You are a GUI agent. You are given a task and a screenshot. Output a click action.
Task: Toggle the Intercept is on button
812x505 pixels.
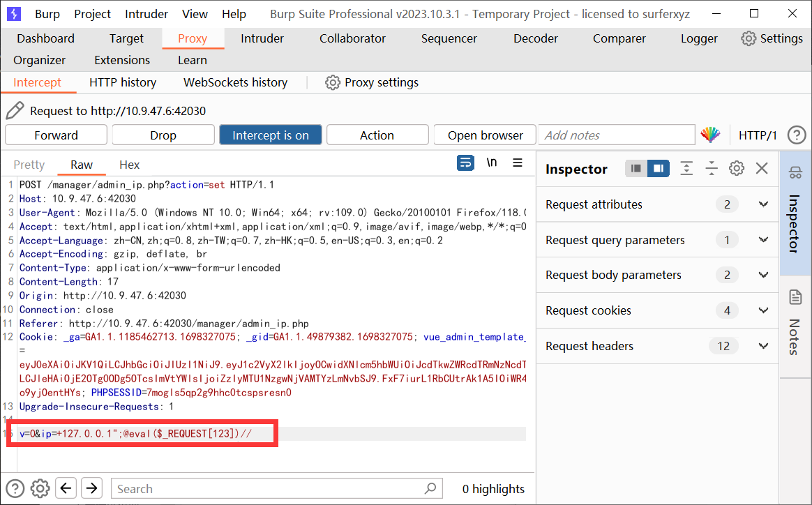(271, 135)
